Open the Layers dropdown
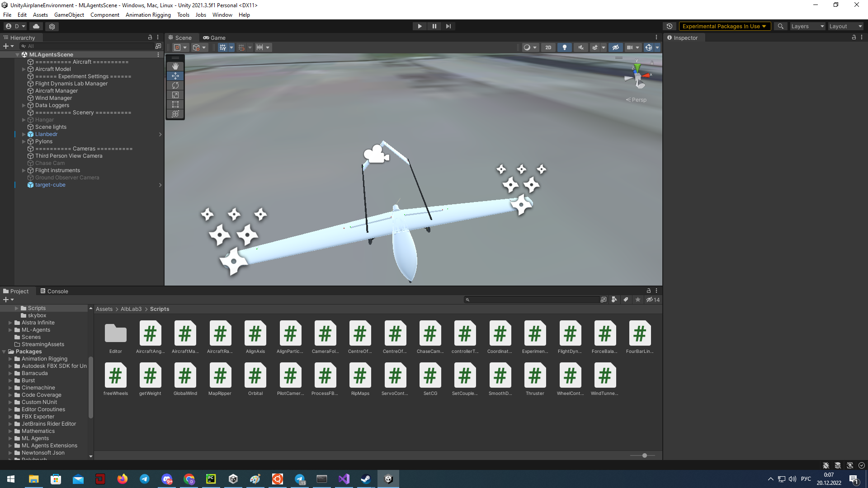Image resolution: width=868 pixels, height=488 pixels. [807, 26]
